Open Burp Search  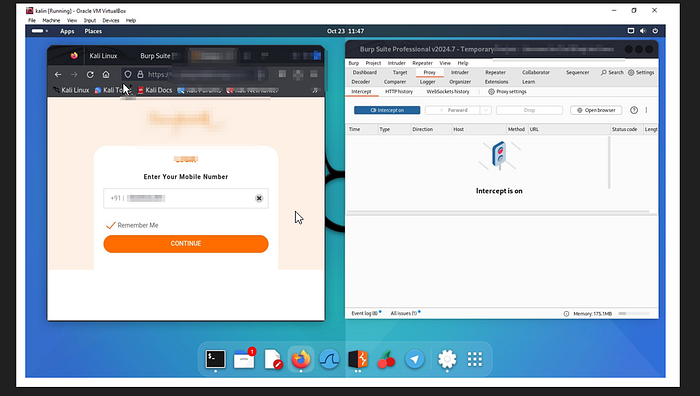pyautogui.click(x=612, y=72)
